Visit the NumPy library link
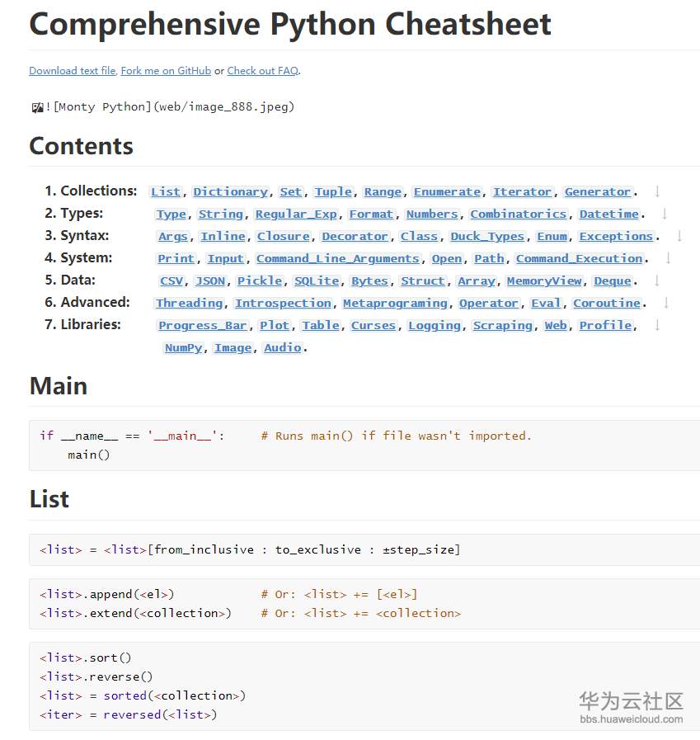The height and width of the screenshot is (740, 700). coord(183,348)
